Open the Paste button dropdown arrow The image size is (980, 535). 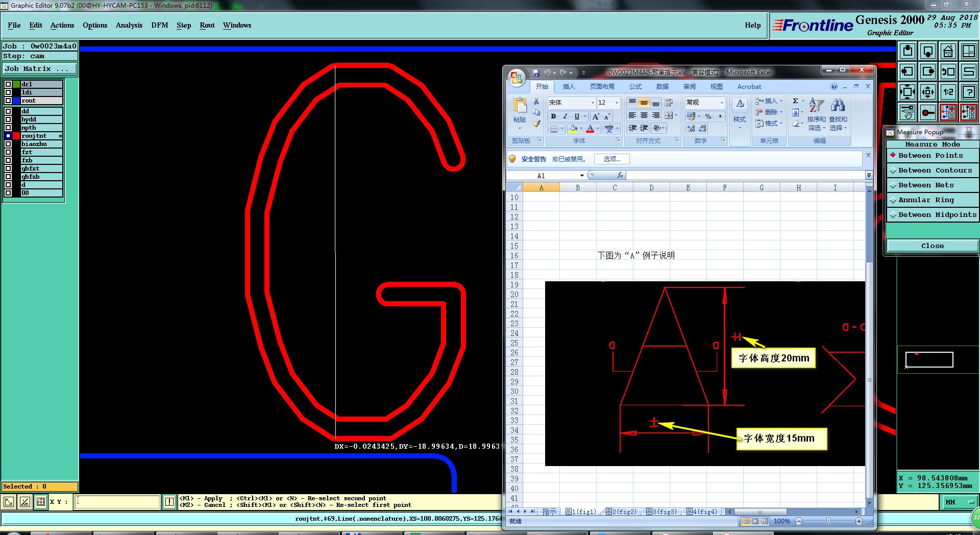coord(520,128)
